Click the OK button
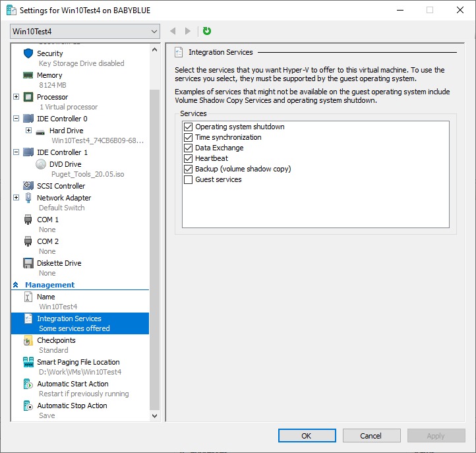Viewport: 476px width, 453px height. 307,435
